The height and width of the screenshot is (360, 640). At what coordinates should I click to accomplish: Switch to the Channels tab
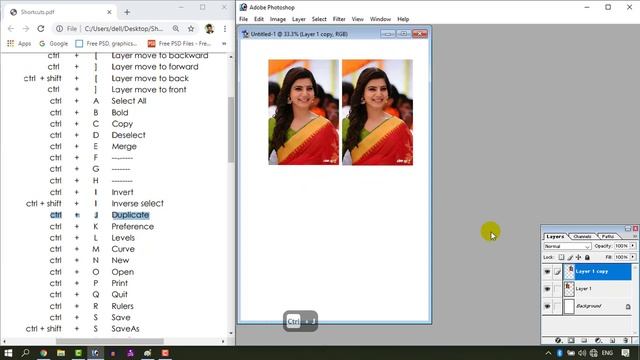click(582, 236)
